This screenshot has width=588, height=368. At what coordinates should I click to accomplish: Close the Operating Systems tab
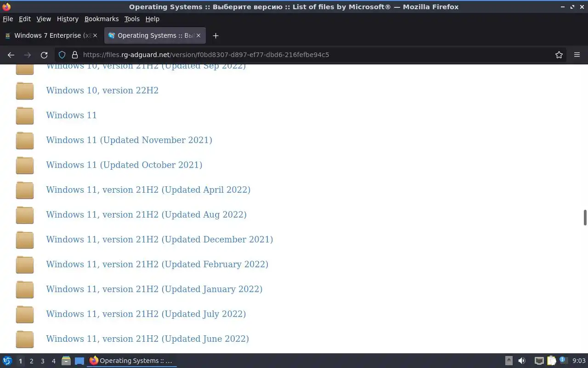point(198,35)
